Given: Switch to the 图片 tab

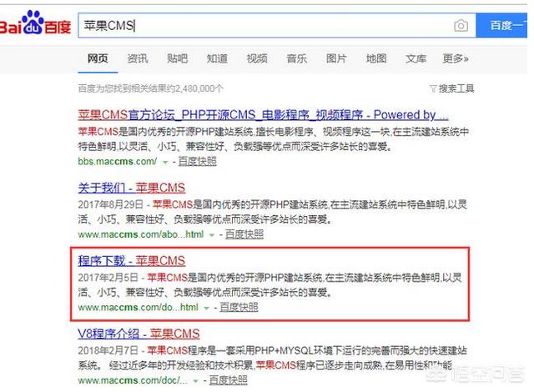Looking at the screenshot, I should click(336, 59).
